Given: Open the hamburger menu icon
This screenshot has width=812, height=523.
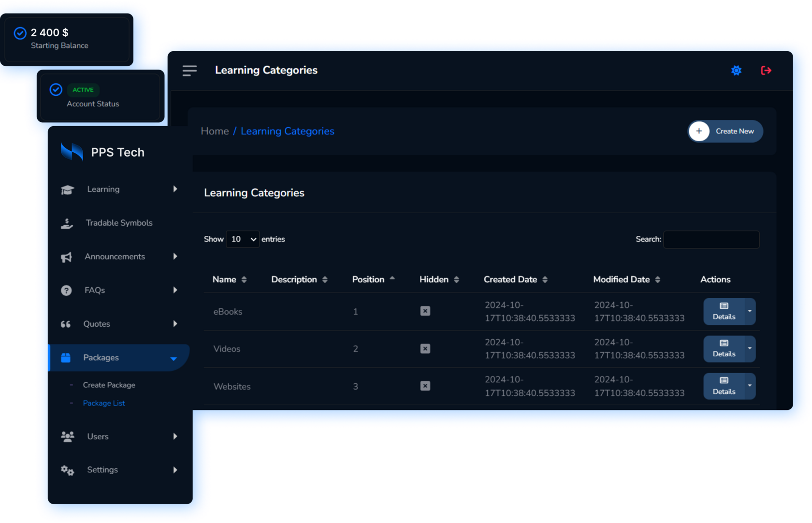Looking at the screenshot, I should point(189,71).
